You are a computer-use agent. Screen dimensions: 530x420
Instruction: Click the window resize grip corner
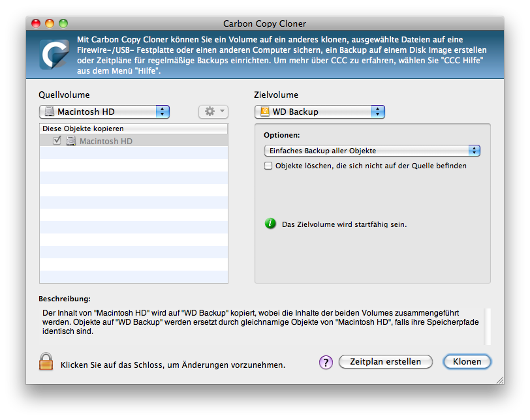[500, 380]
